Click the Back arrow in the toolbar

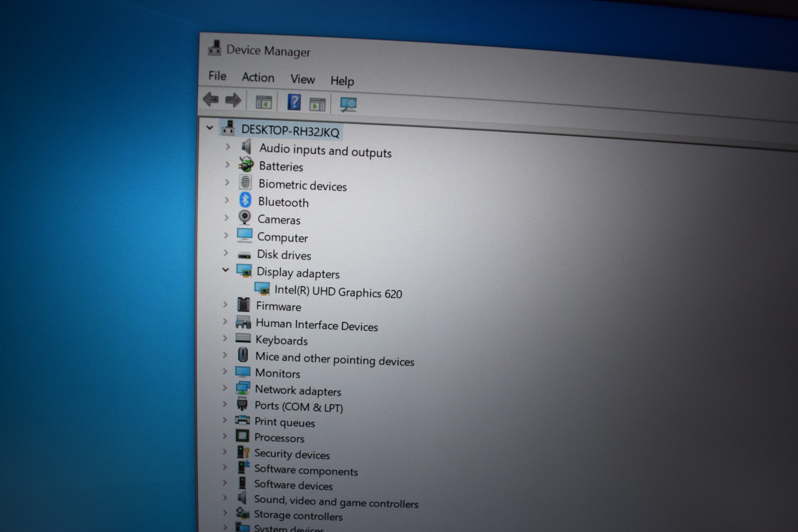[211, 99]
